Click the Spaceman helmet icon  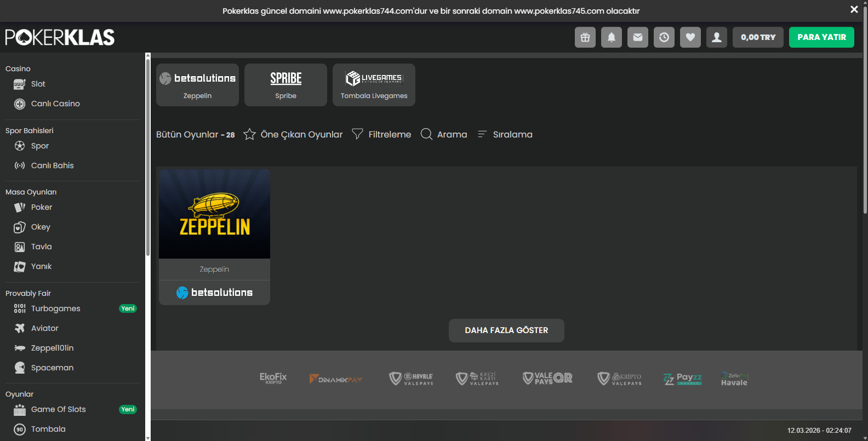[20, 368]
